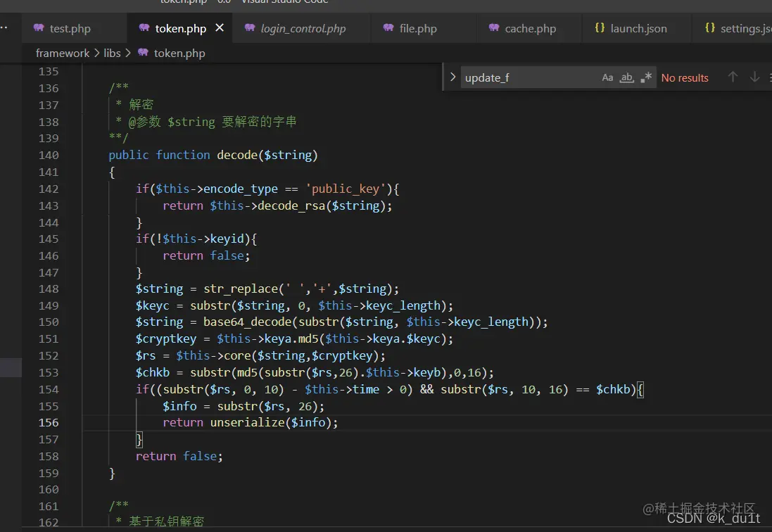Screen dimensions: 772x532
Task: Click closing brace on line 157
Action: [139, 440]
